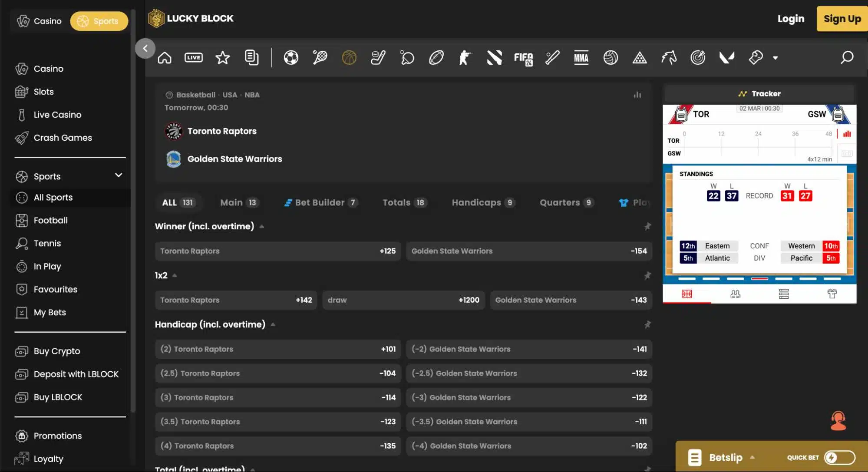This screenshot has width=868, height=472.
Task: Open the Quarters 9 tab
Action: tap(567, 202)
